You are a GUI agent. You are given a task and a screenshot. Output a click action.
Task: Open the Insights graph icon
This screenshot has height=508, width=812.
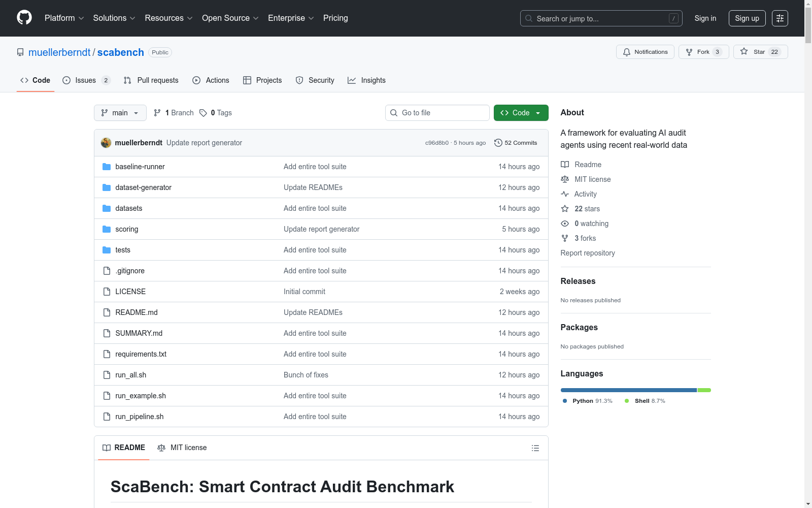[x=352, y=80]
